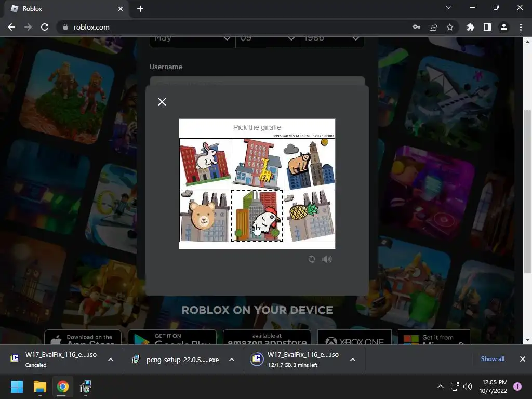Click the Get it on Google Play badge
Screen dimensions: 532x399
172,337
